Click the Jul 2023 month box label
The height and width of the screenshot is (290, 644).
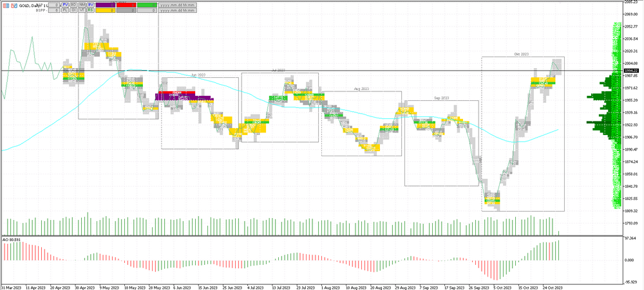tap(278, 71)
